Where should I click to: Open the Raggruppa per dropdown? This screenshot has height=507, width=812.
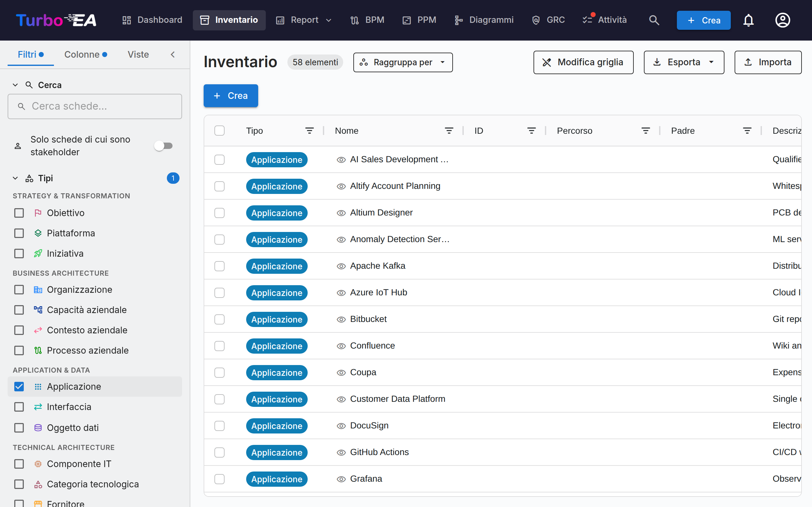coord(403,62)
